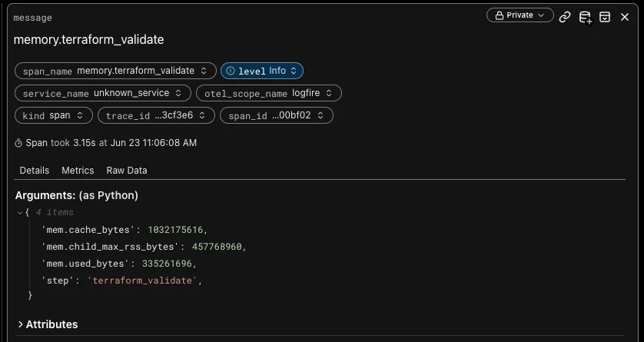Click the Jun 23 11:06:08 AM timestamp
Viewport: 644px width, 342px height.
[154, 143]
